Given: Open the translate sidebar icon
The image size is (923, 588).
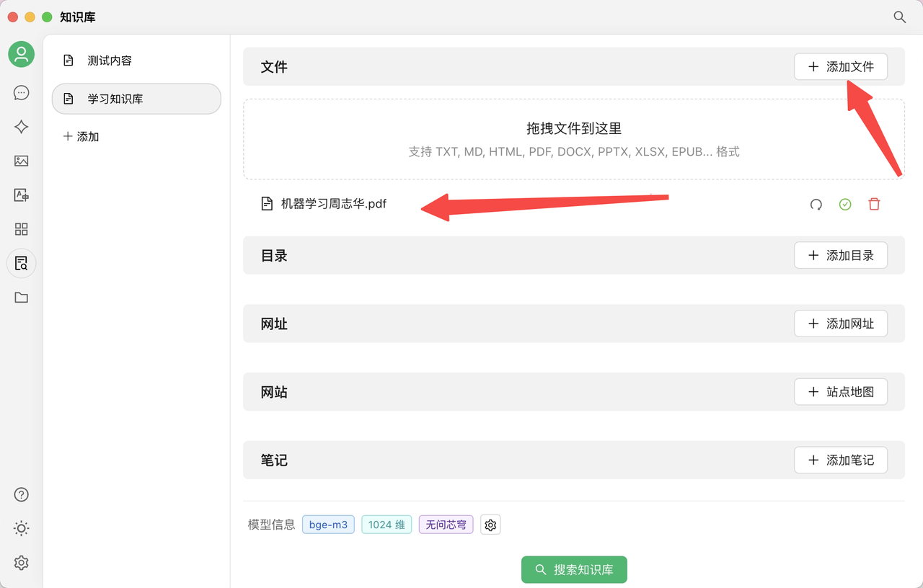Looking at the screenshot, I should tap(22, 195).
